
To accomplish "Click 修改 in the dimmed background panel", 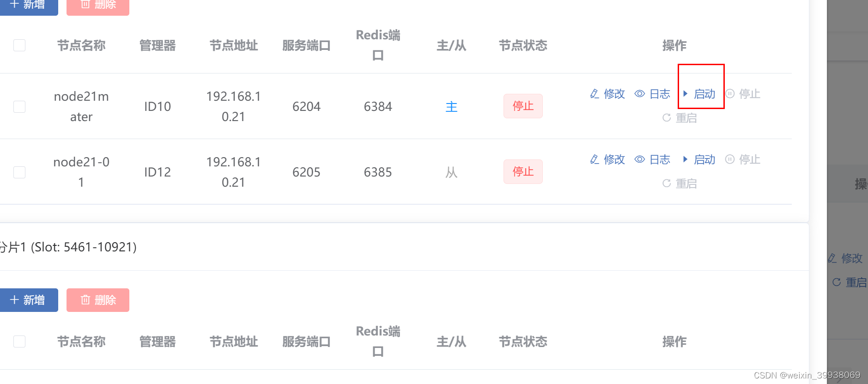I will click(845, 258).
